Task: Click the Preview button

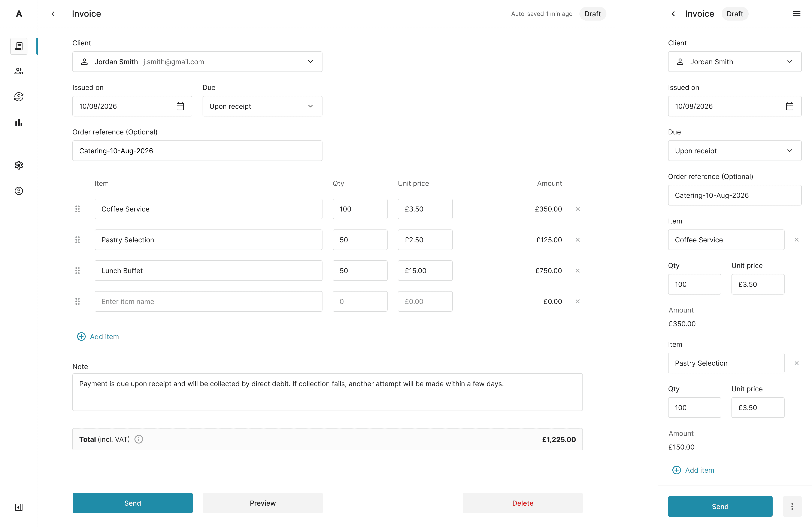Action: pos(263,503)
